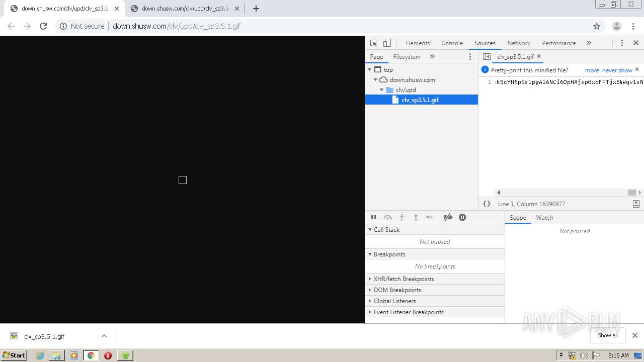Open the Network tab
The height and width of the screenshot is (362, 644).
519,43
